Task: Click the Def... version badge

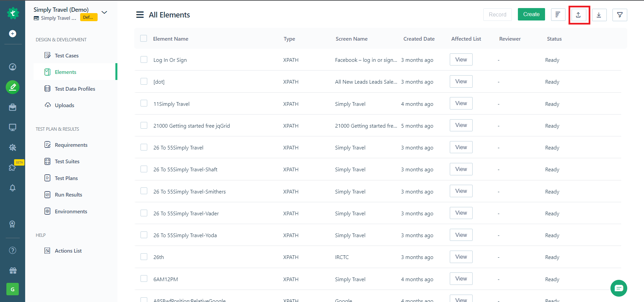Action: click(89, 17)
